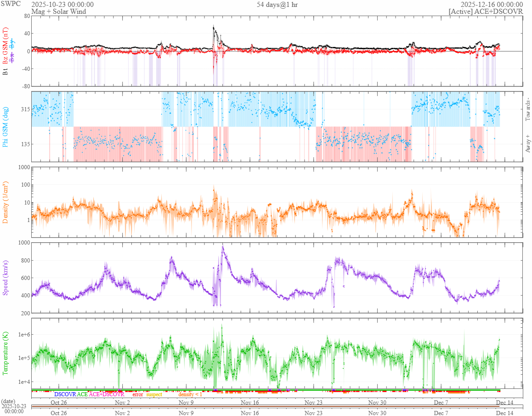Click the green ACE legend entry
Screen dimensions: 532x416
pos(82,394)
